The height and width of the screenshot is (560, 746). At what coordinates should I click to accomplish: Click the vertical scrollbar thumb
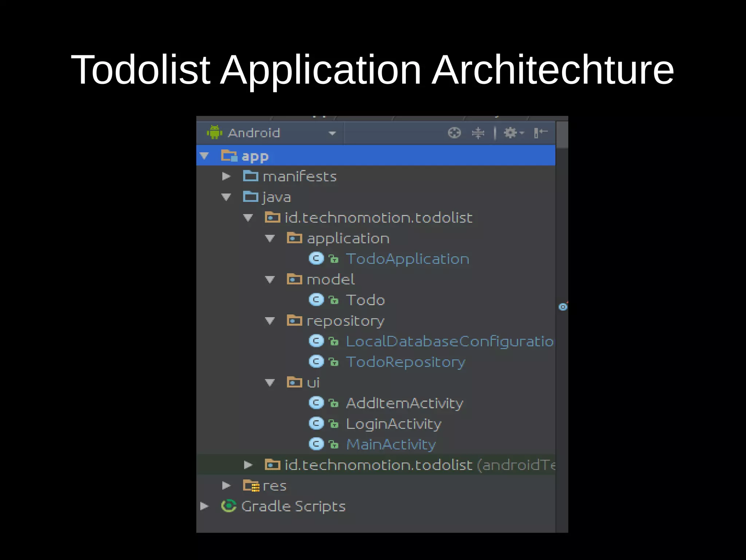tap(562, 134)
